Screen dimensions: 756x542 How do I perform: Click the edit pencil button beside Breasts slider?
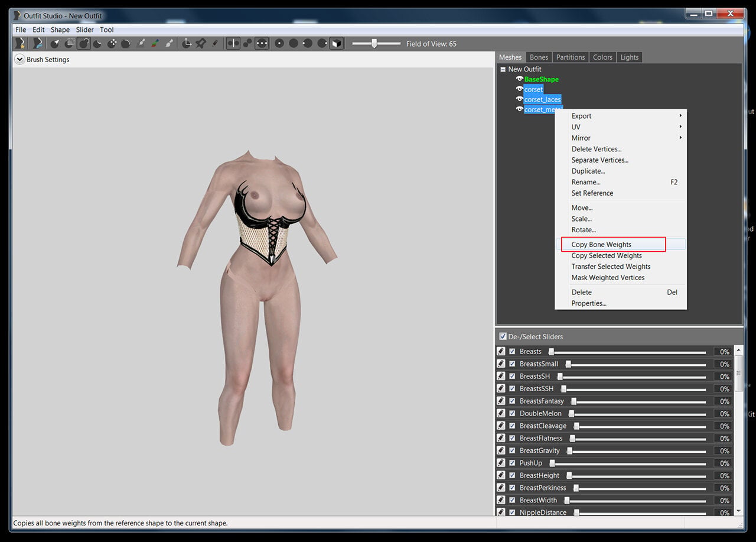(501, 351)
